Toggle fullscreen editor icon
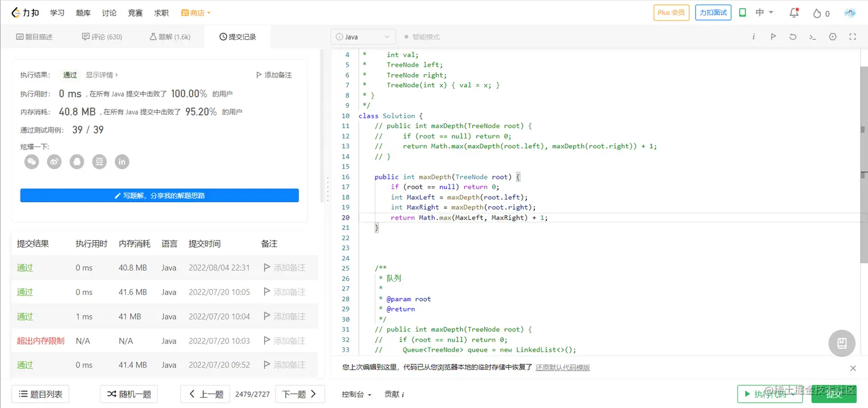Image resolution: width=868 pixels, height=408 pixels. coord(852,37)
